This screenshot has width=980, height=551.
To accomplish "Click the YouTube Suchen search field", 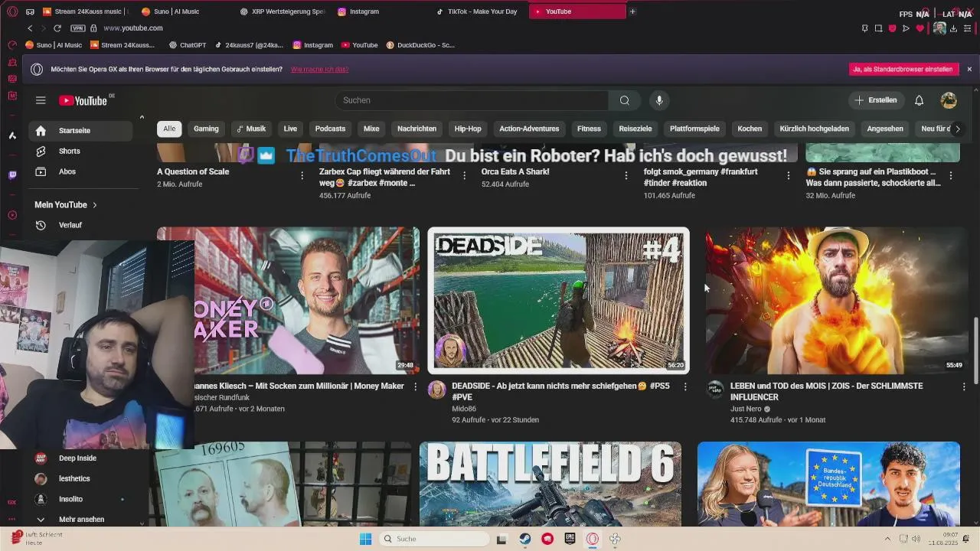I will (472, 100).
